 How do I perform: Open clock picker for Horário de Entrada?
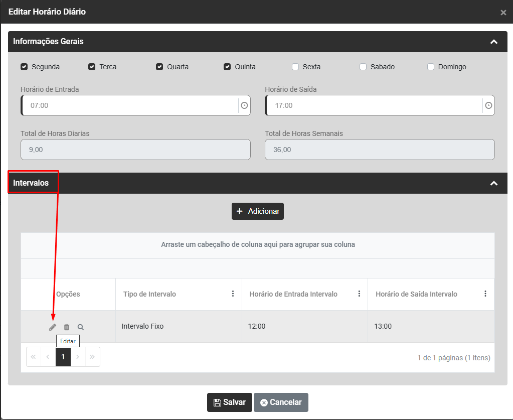pyautogui.click(x=244, y=106)
